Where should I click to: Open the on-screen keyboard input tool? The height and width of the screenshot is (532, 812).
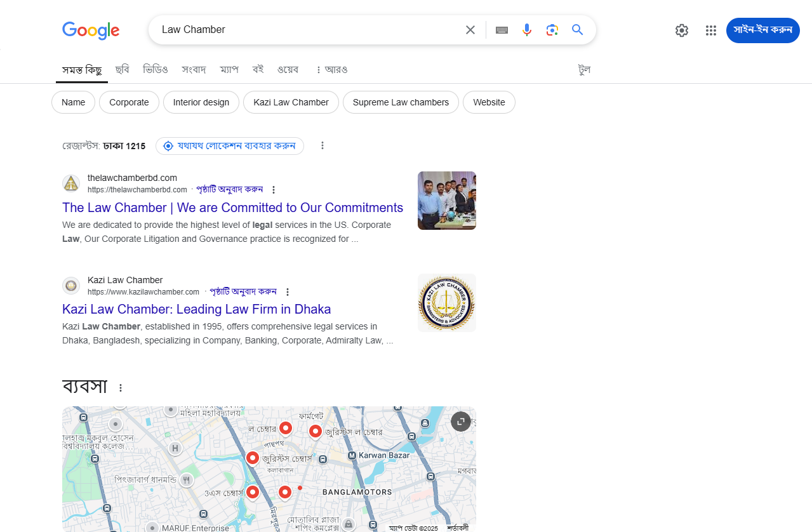point(502,30)
